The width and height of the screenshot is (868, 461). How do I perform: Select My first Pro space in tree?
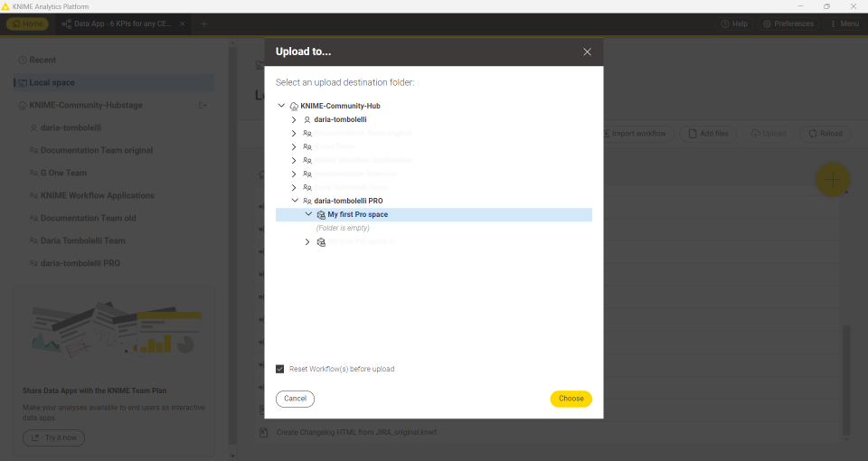pos(357,214)
